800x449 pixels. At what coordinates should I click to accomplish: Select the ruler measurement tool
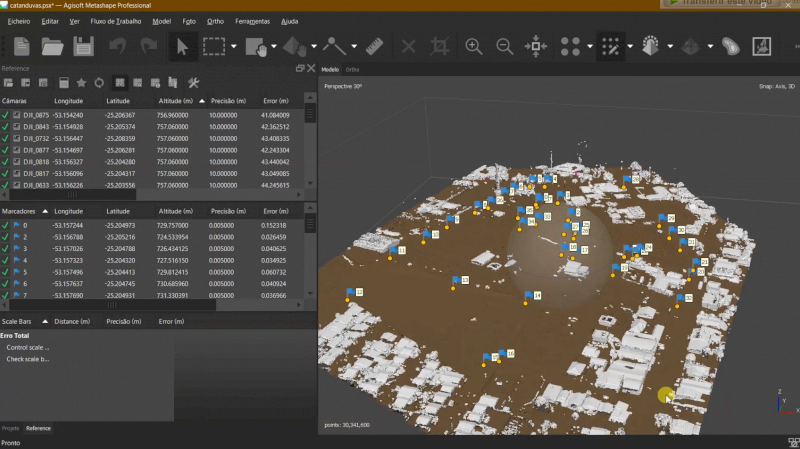(x=374, y=46)
